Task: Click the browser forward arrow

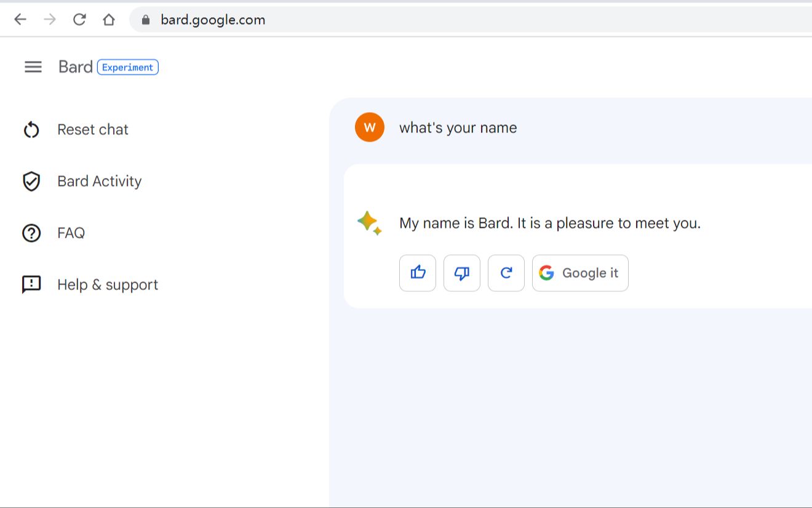Action: [x=50, y=19]
